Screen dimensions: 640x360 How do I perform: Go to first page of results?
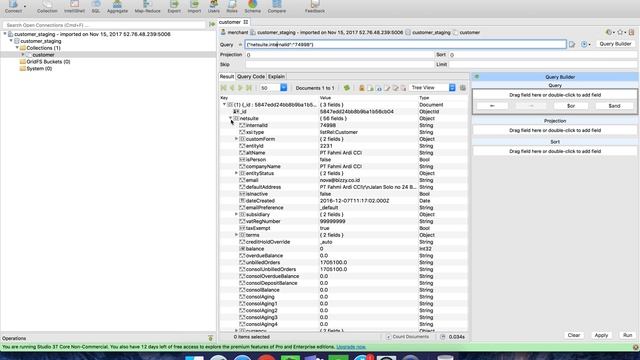(x=224, y=88)
